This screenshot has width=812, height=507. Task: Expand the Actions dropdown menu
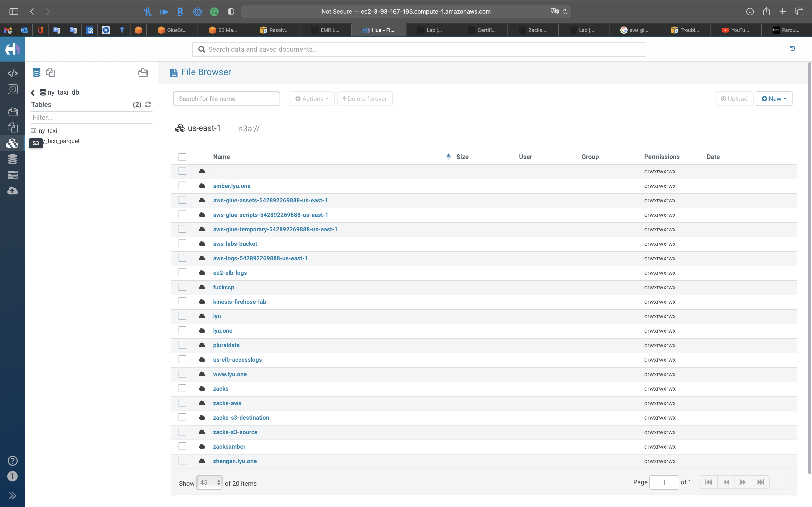pyautogui.click(x=312, y=99)
